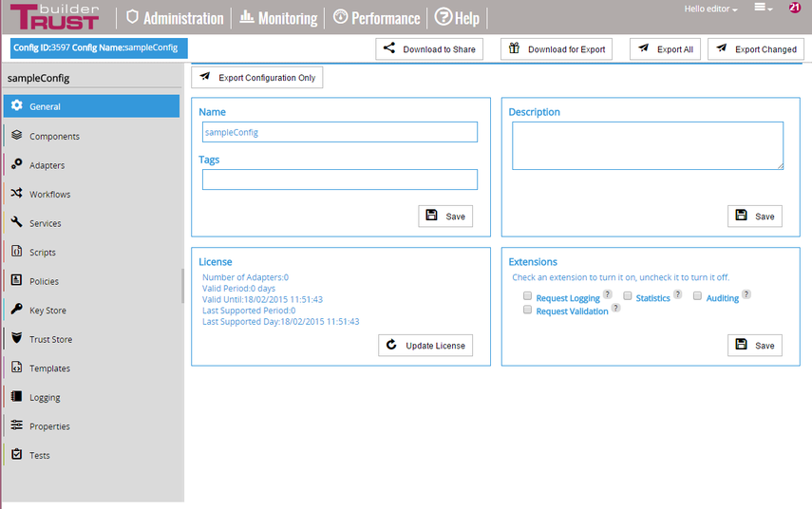Click the Update License button
Image resolution: width=812 pixels, height=509 pixels.
(x=425, y=346)
